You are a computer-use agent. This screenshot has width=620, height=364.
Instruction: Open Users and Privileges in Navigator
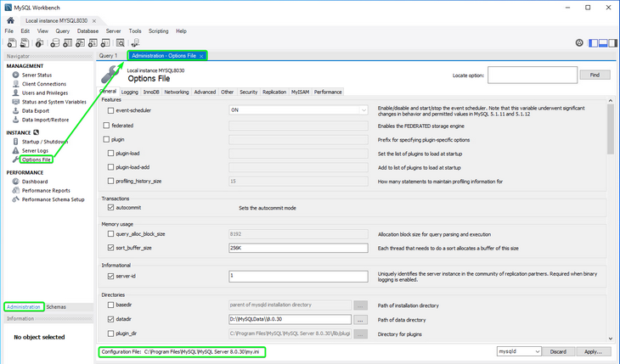pyautogui.click(x=45, y=92)
